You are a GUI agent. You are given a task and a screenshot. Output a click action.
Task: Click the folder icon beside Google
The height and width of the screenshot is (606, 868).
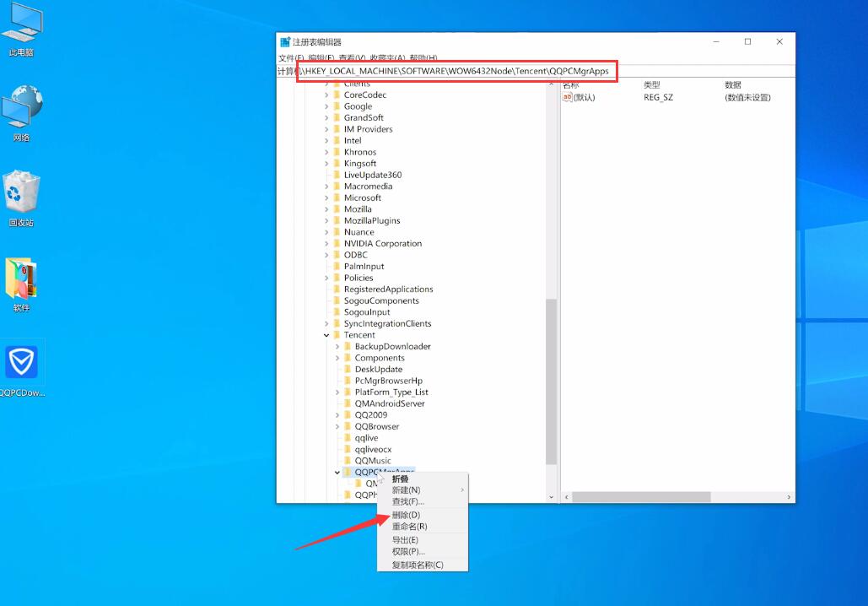[337, 106]
